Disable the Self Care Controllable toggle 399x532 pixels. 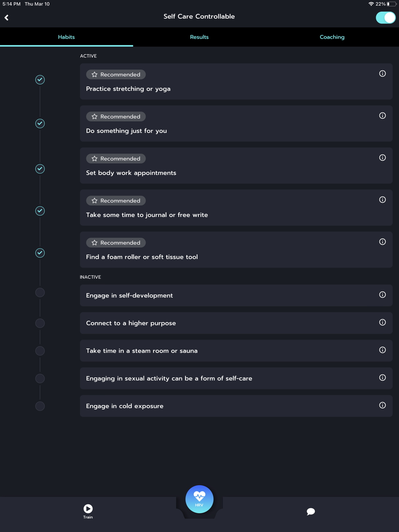[385, 18]
